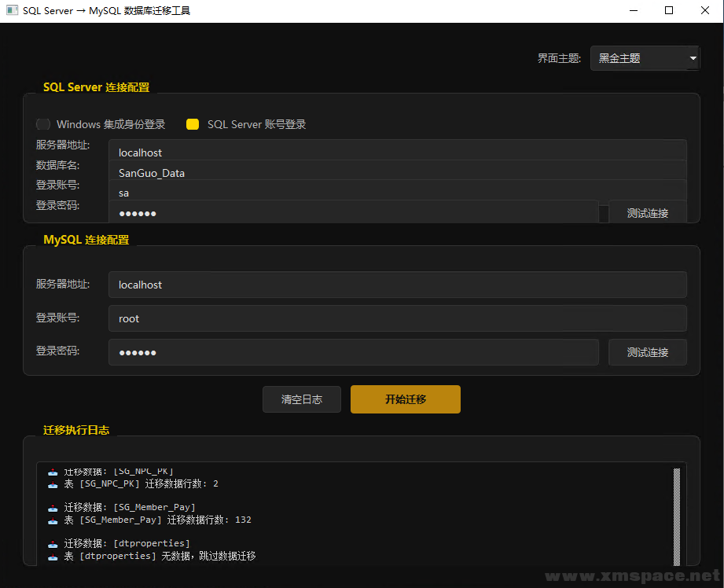Click the MySQL 登录账号 root field
724x588 pixels.
(398, 318)
